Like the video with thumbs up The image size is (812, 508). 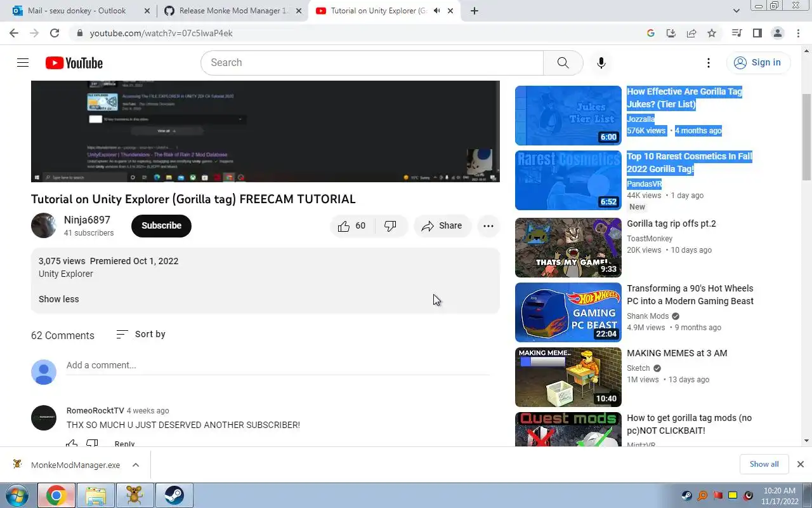(352, 225)
